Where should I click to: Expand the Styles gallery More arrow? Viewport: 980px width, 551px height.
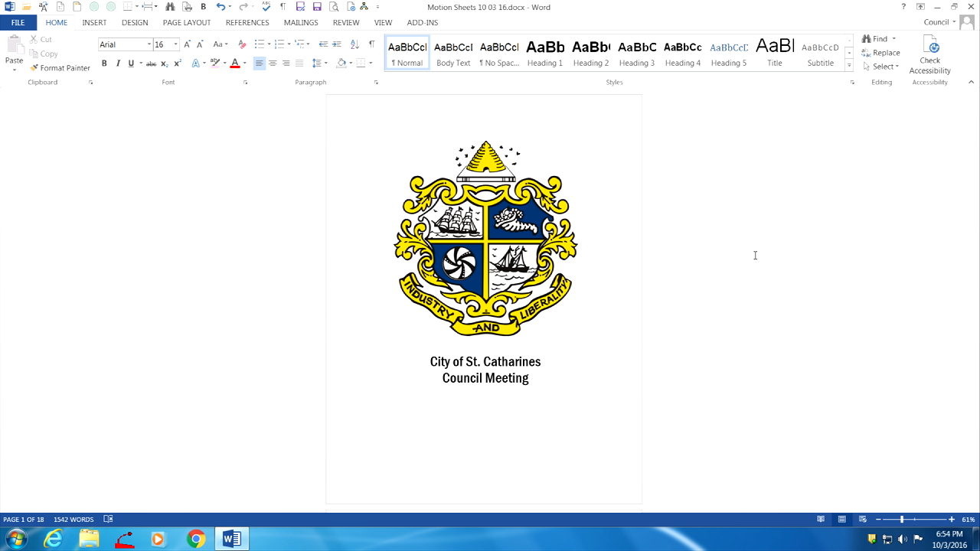[x=849, y=66]
